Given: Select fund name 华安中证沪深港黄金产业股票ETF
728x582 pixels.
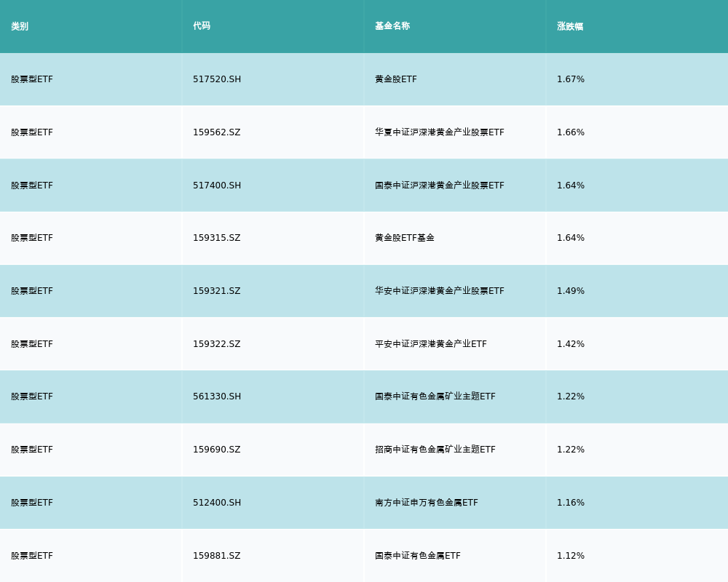Looking at the screenshot, I should [439, 291].
